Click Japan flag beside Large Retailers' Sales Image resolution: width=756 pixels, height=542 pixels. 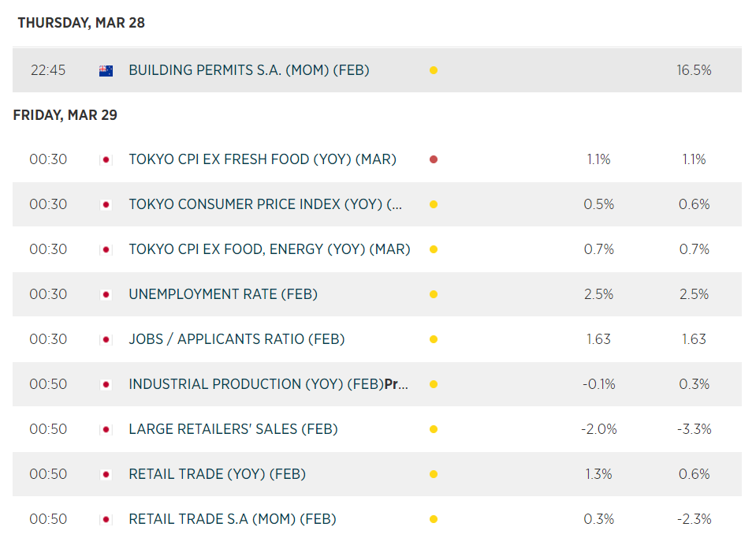coord(106,429)
